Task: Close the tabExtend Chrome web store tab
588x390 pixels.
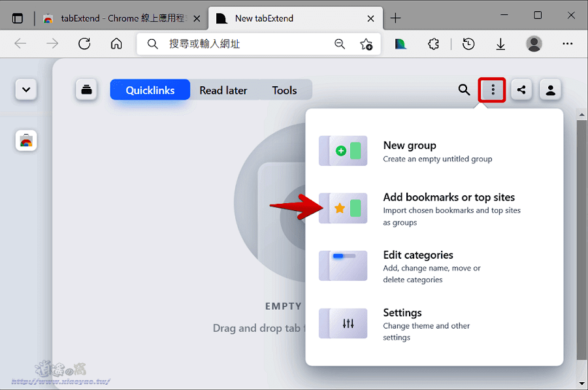Action: tap(197, 18)
